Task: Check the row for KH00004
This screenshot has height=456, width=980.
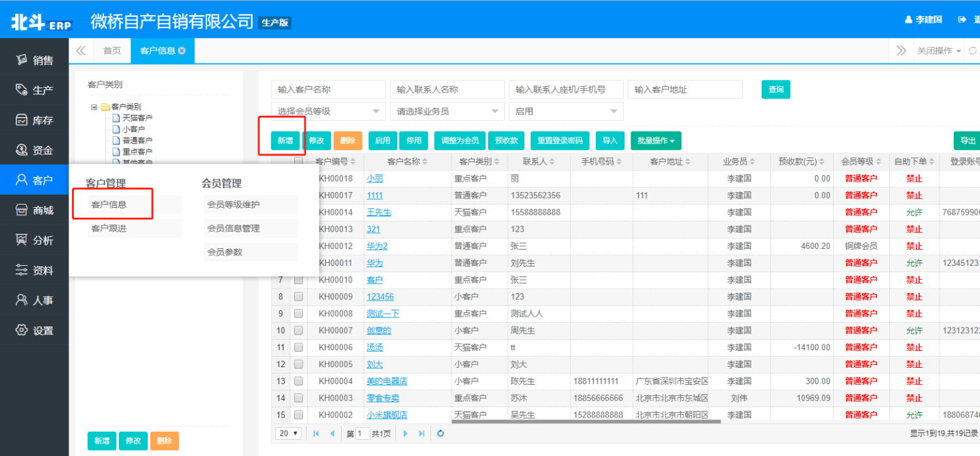Action: pyautogui.click(x=299, y=381)
